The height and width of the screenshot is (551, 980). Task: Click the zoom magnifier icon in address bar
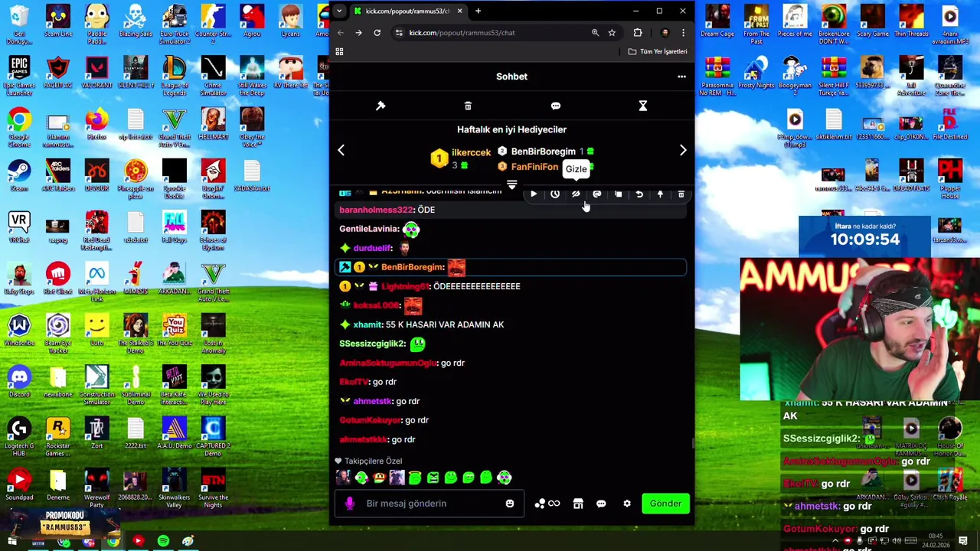point(595,33)
